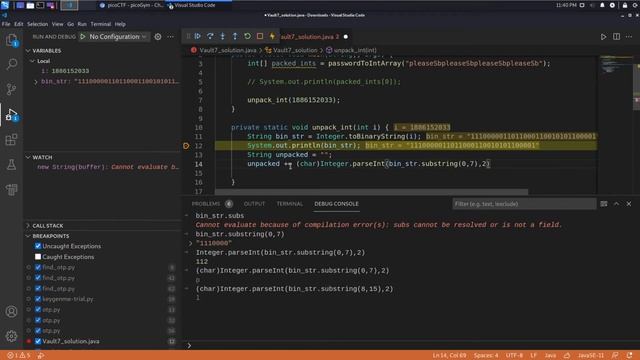The image size is (640, 360).
Task: Click Step Out in the debug toolbar
Action: [x=235, y=36]
